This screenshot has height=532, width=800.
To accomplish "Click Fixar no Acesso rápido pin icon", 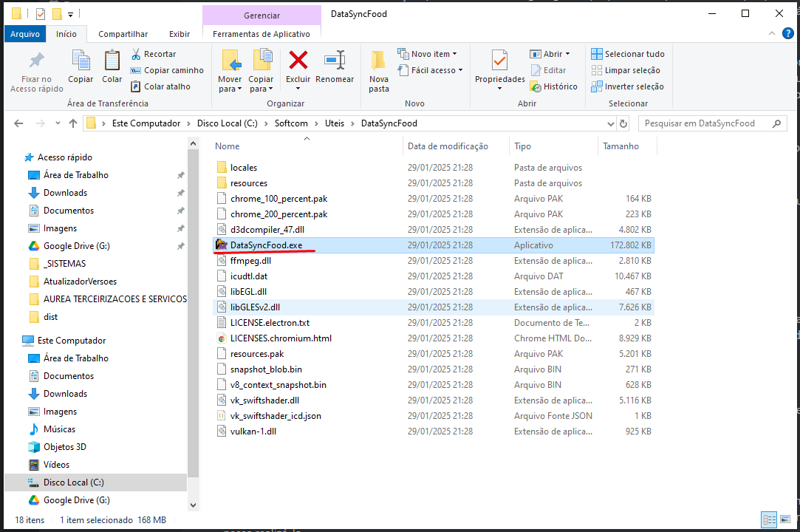I will tap(36, 61).
